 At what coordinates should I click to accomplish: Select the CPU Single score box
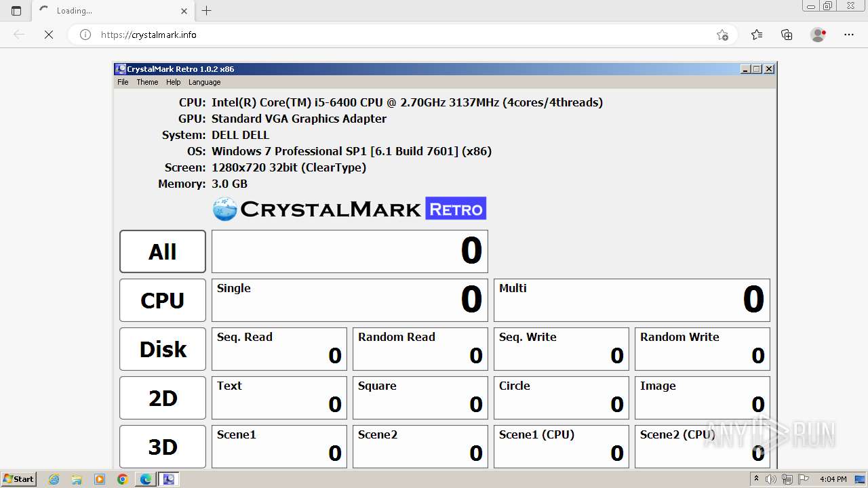click(x=350, y=300)
